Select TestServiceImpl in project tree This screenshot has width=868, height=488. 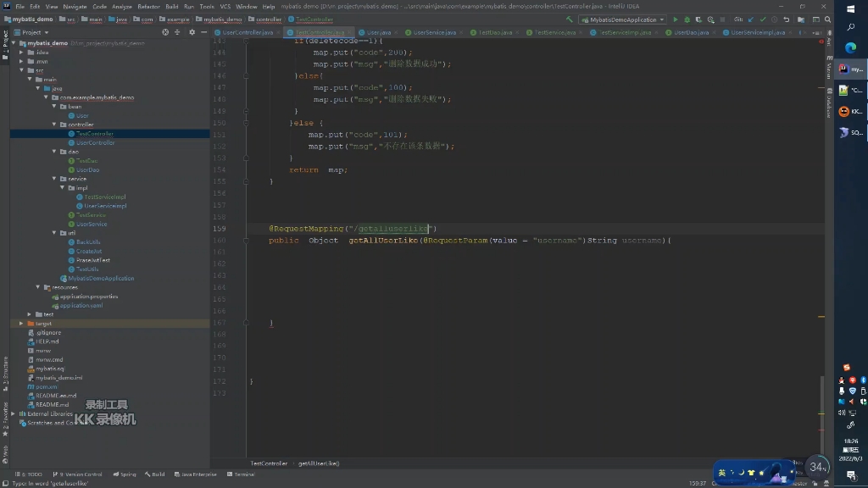click(104, 197)
